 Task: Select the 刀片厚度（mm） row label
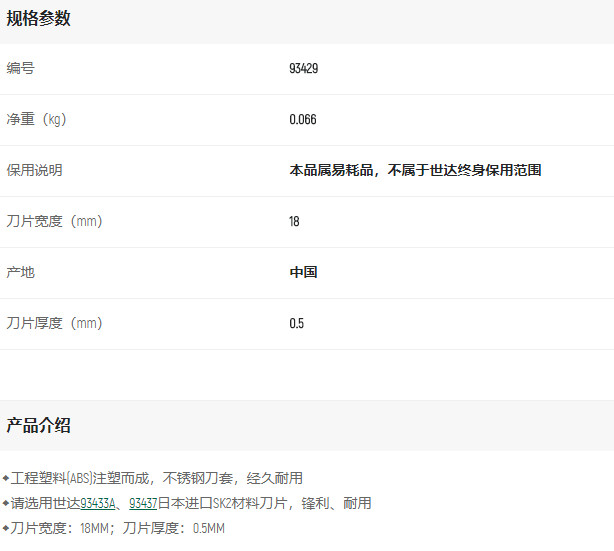54,323
